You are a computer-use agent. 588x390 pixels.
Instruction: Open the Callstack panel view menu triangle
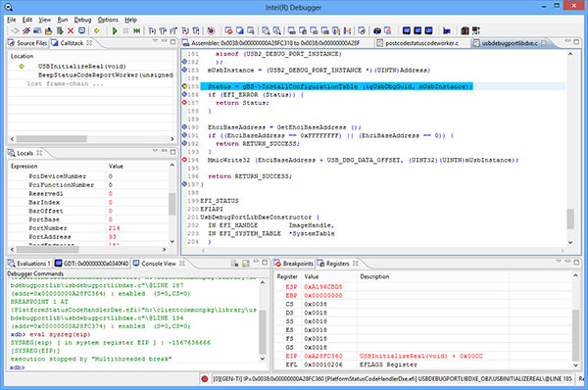coord(155,40)
